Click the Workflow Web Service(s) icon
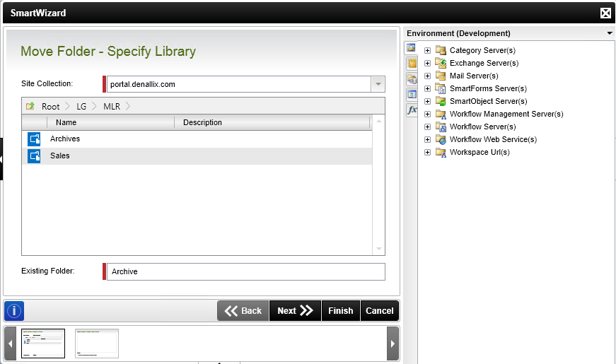 (x=441, y=139)
